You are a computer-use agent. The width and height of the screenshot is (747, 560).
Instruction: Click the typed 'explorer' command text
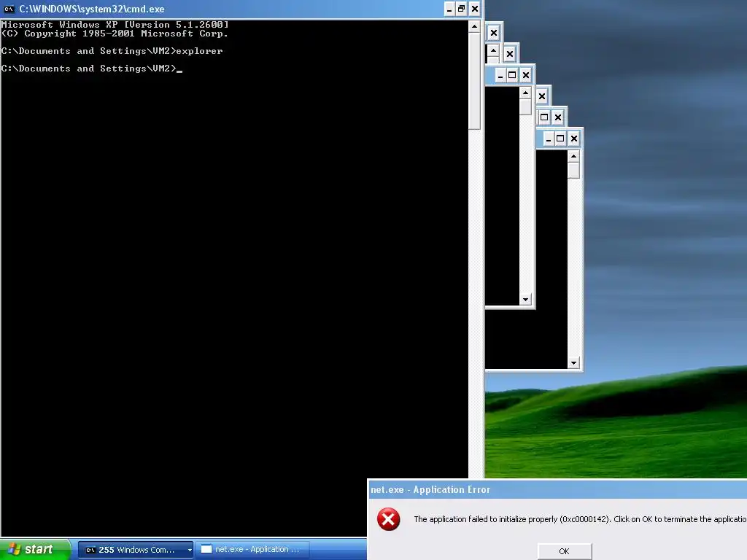(199, 51)
